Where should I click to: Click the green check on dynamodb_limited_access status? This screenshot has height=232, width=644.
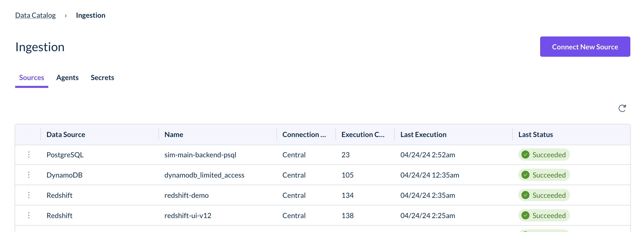point(526,175)
